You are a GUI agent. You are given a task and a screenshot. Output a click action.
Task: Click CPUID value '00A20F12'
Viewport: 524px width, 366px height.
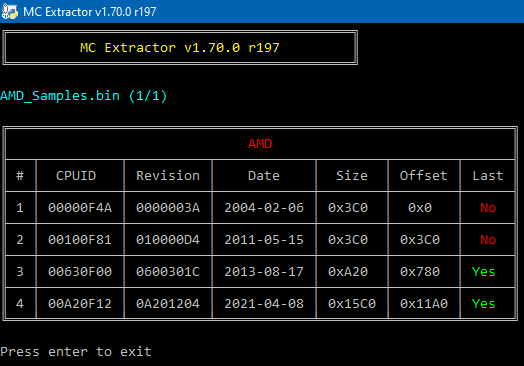click(x=80, y=303)
